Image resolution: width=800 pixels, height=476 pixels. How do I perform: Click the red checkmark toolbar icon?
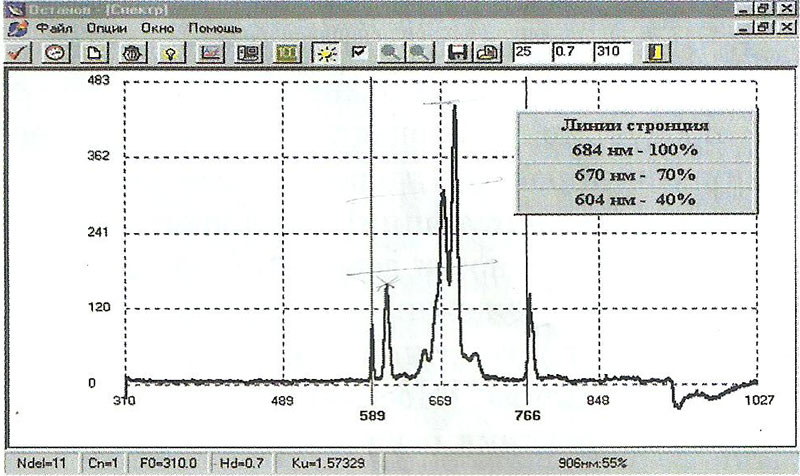(x=17, y=52)
